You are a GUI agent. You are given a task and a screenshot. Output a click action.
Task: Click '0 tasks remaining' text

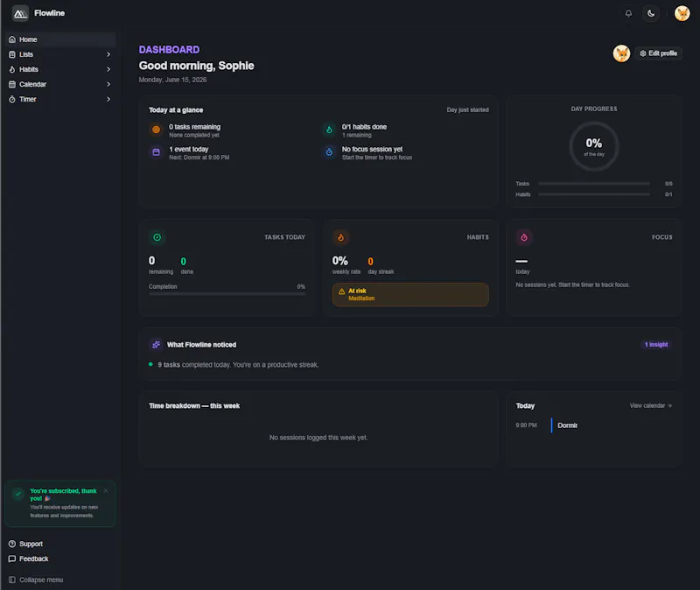(194, 127)
